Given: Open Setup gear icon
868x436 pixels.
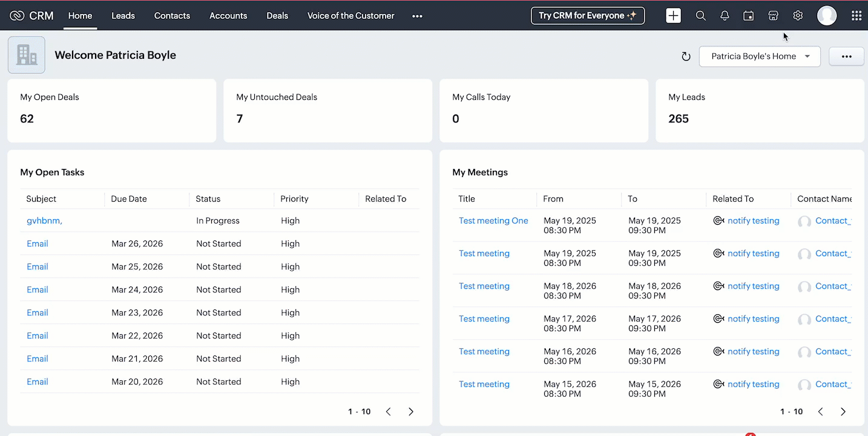Looking at the screenshot, I should [x=798, y=16].
